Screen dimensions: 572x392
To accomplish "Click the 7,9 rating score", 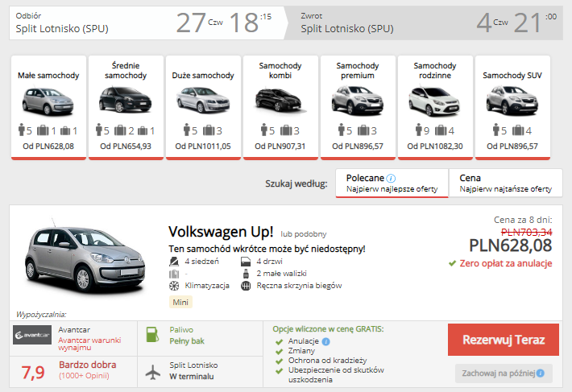I will point(33,373).
